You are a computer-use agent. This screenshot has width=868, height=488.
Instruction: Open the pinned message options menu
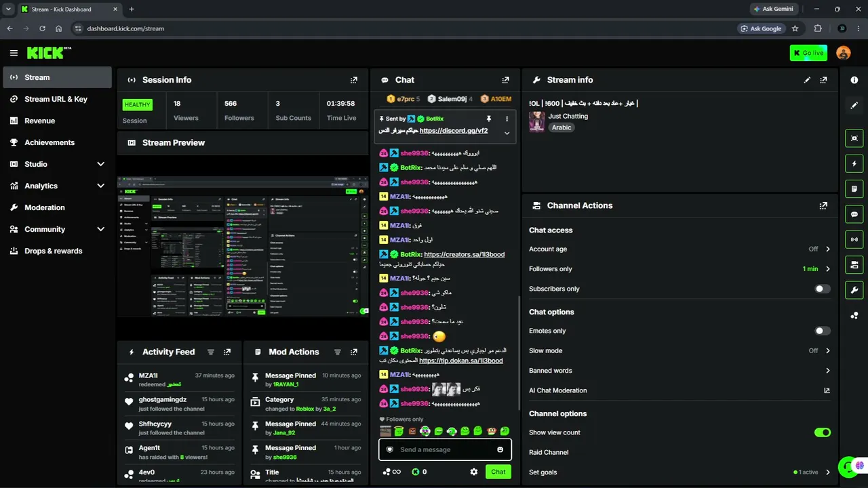pyautogui.click(x=507, y=119)
